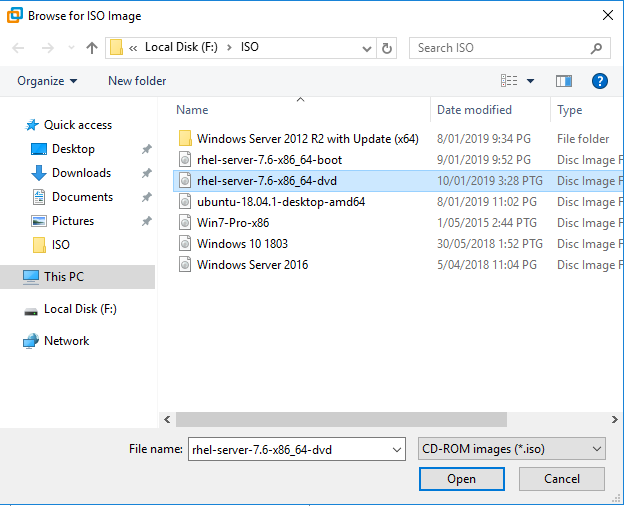Click the pin icon next to Downloads

pos(147,173)
